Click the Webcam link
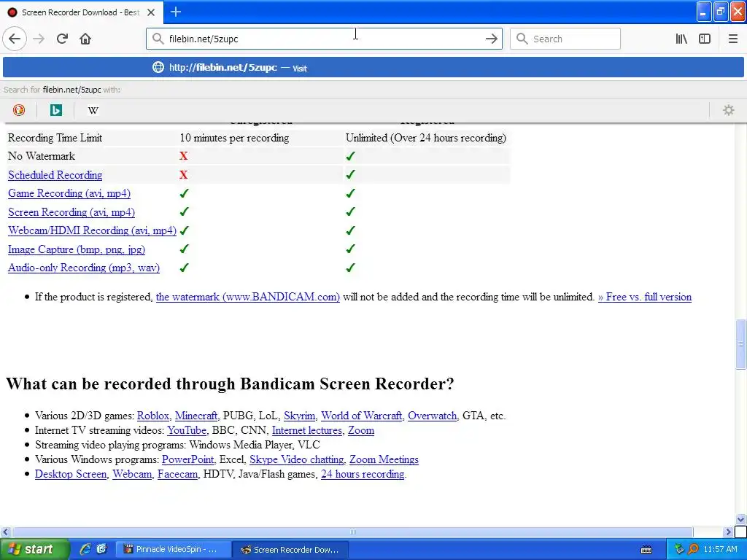The height and width of the screenshot is (560, 747). (132, 474)
